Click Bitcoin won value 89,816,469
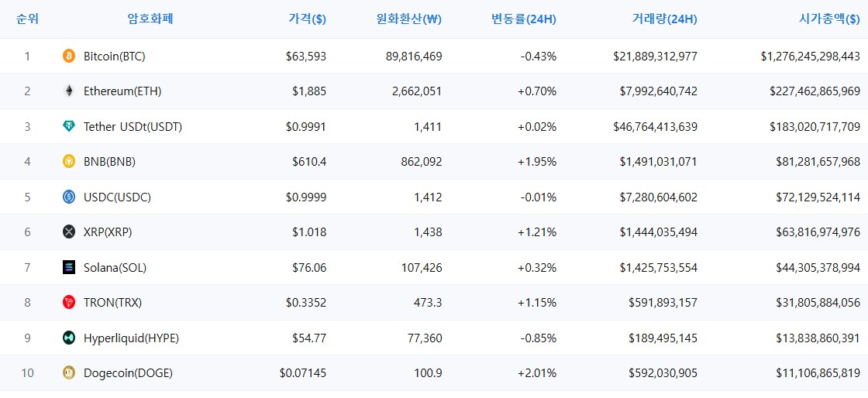 click(x=414, y=56)
